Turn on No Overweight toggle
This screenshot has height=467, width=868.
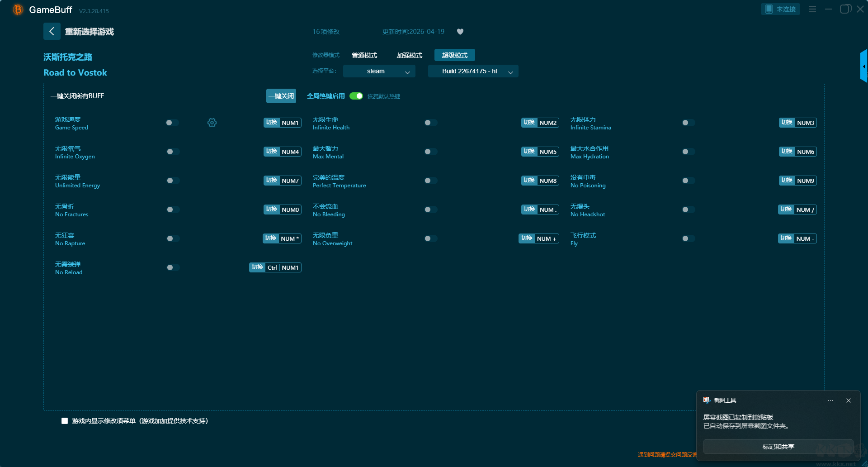(431, 238)
